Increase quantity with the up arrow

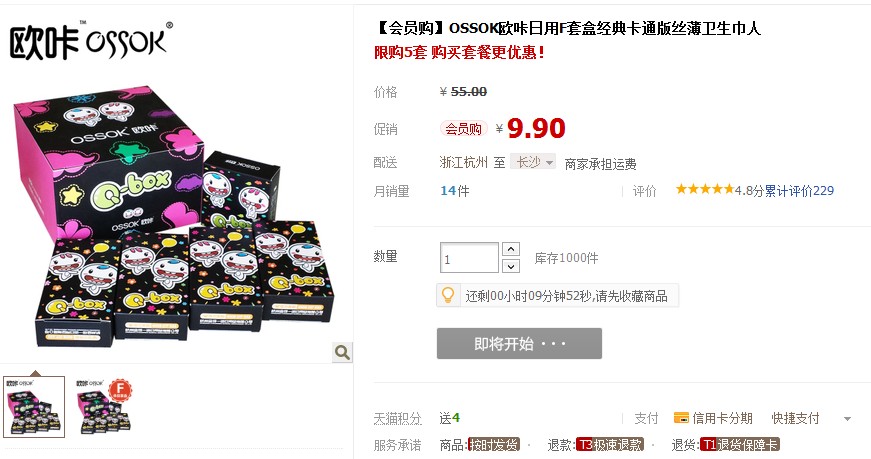pyautogui.click(x=510, y=249)
